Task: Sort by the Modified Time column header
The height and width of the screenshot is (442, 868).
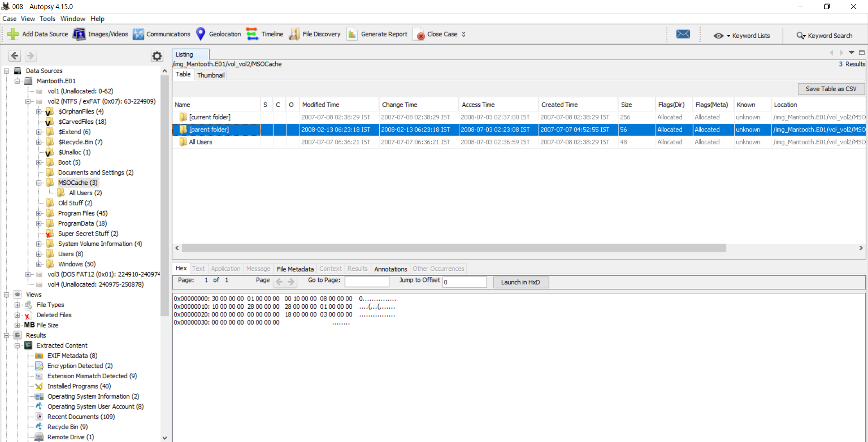Action: click(338, 104)
